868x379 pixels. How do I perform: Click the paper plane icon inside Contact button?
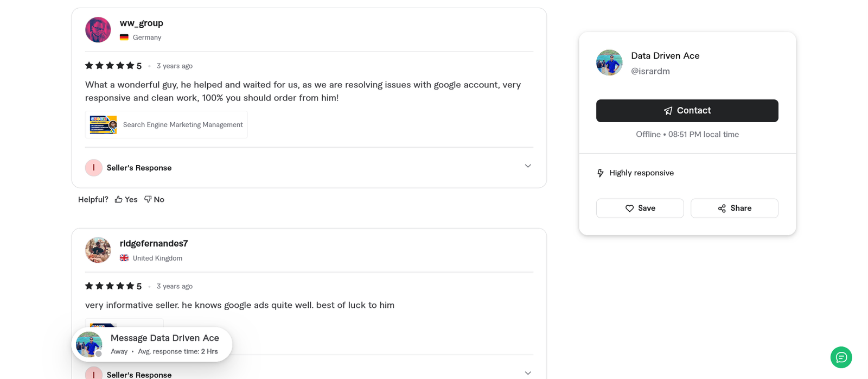coord(667,110)
